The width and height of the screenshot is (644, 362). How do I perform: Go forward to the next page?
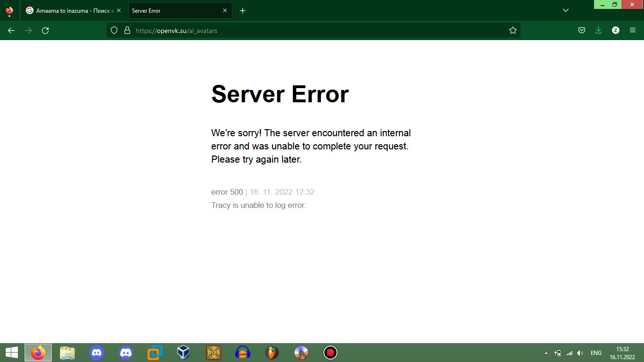point(28,31)
